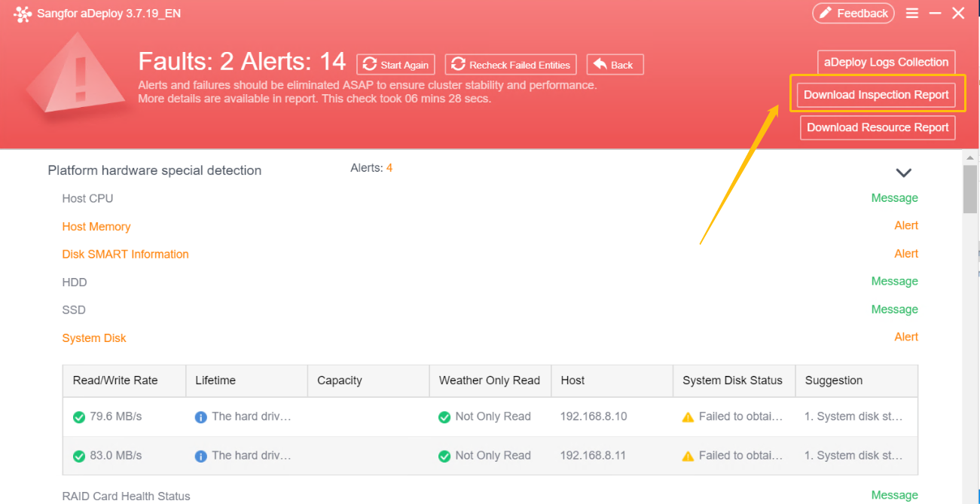This screenshot has height=504, width=980.
Task: Click the HDD Message status
Action: 895,281
